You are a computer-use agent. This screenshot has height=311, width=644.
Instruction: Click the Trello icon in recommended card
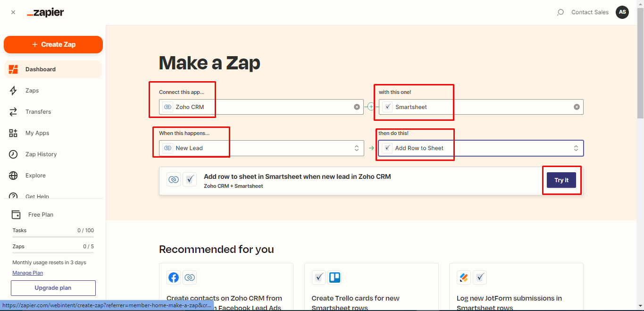(x=335, y=277)
